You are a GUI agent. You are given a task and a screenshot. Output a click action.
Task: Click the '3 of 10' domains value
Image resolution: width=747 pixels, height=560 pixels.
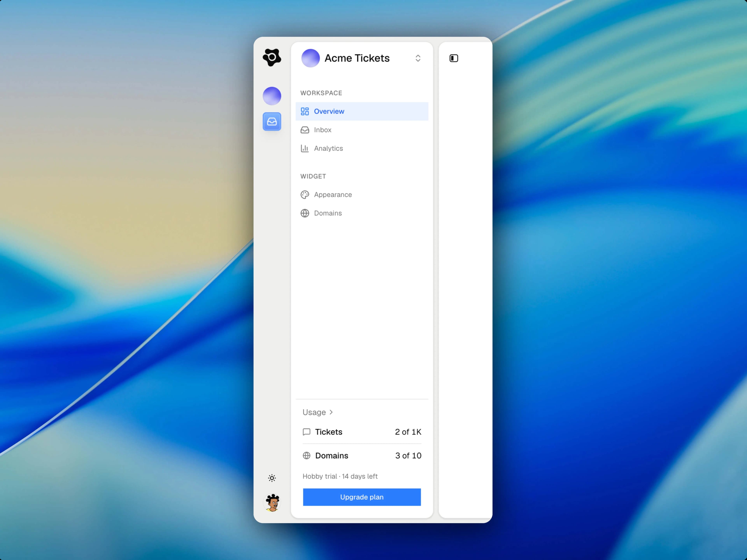point(408,456)
